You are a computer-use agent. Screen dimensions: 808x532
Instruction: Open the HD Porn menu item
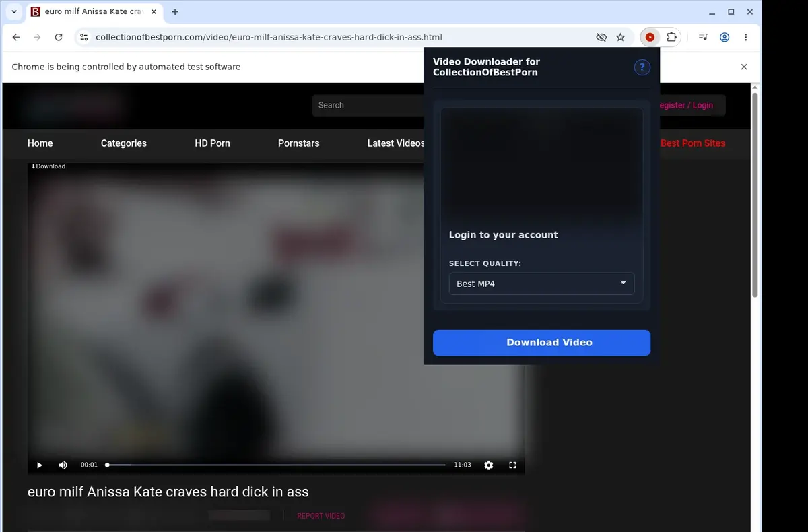[x=212, y=143]
